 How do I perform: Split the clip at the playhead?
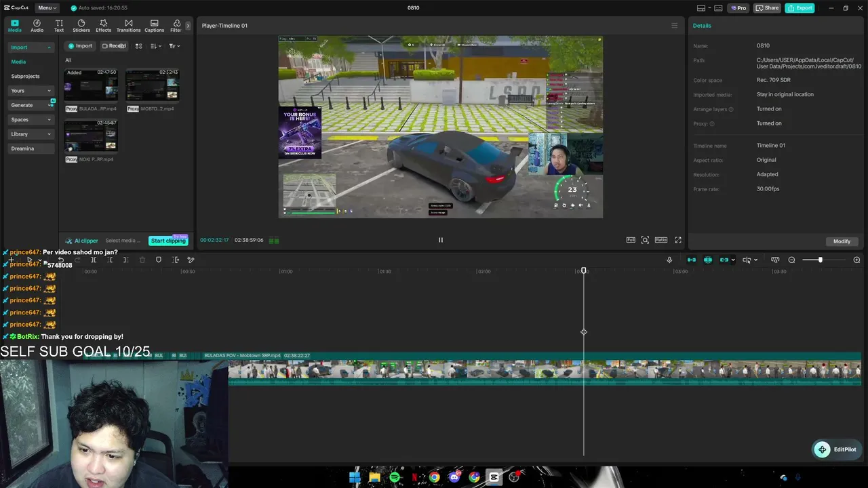94,260
